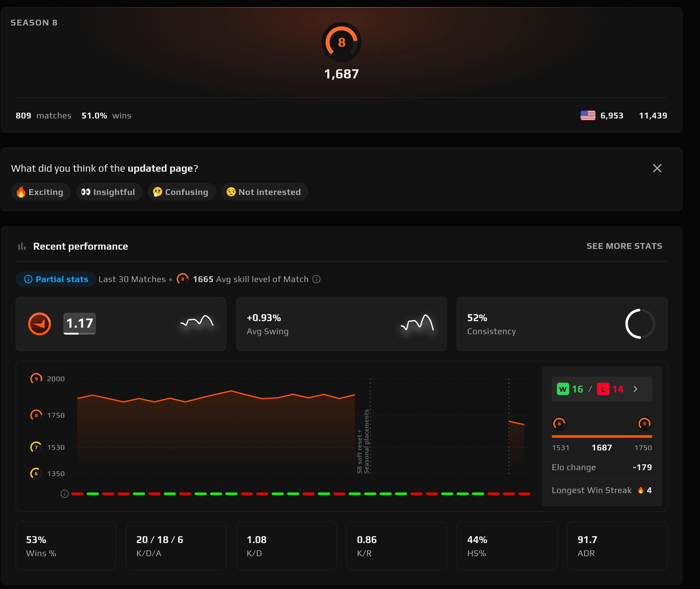Viewport: 700px width, 589px height.
Task: Click info icon beside Avg skill level
Action: coord(316,279)
